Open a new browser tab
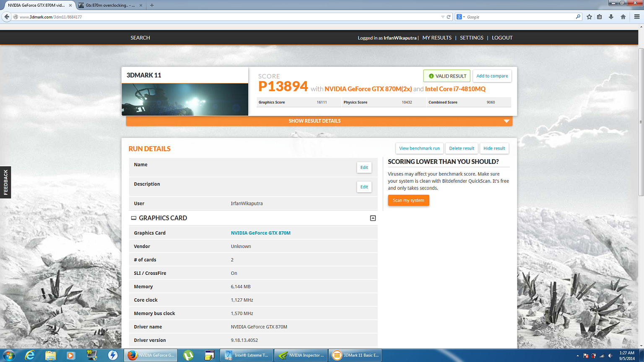644x362 pixels. click(x=152, y=5)
